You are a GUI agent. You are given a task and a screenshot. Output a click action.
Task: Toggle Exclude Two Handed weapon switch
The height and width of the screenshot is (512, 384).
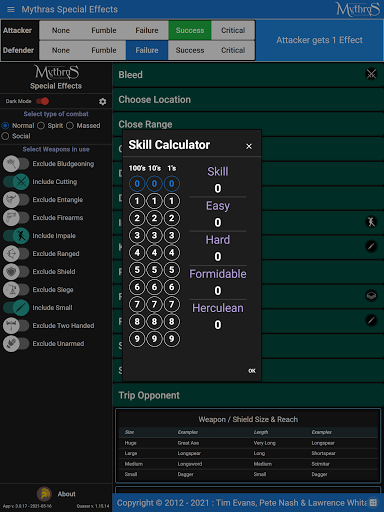tap(16, 326)
